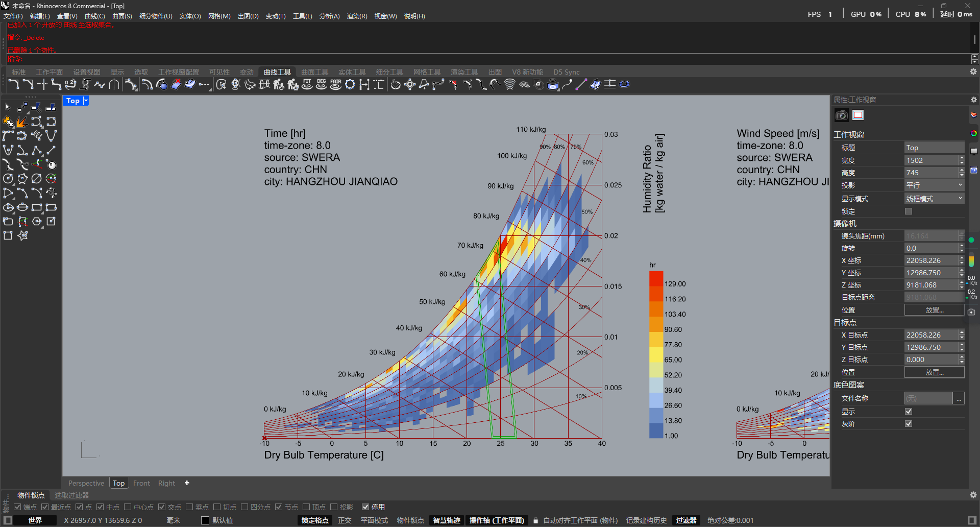980x527 pixels.
Task: Click the 旋转 rotation stepper arrows
Action: tap(962, 248)
